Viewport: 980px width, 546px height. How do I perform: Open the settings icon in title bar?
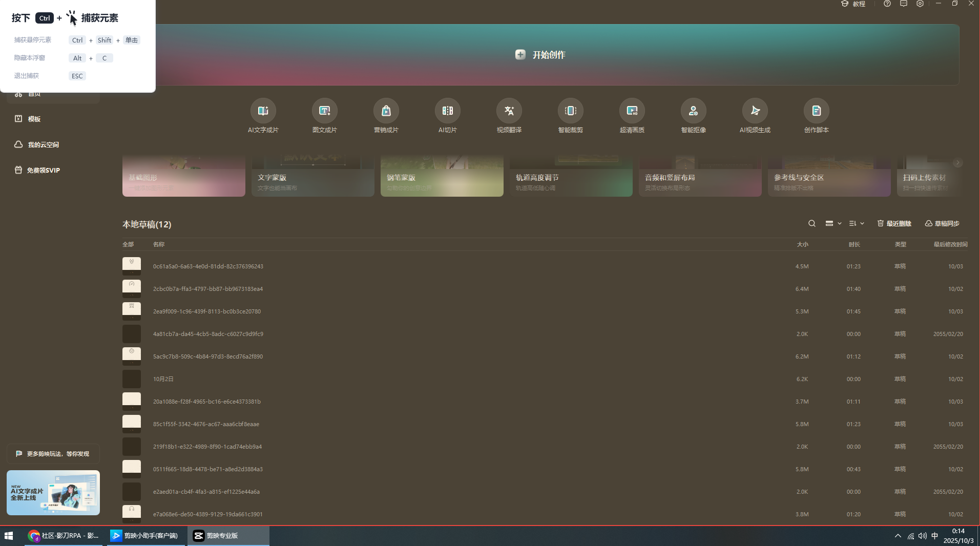pos(920,4)
